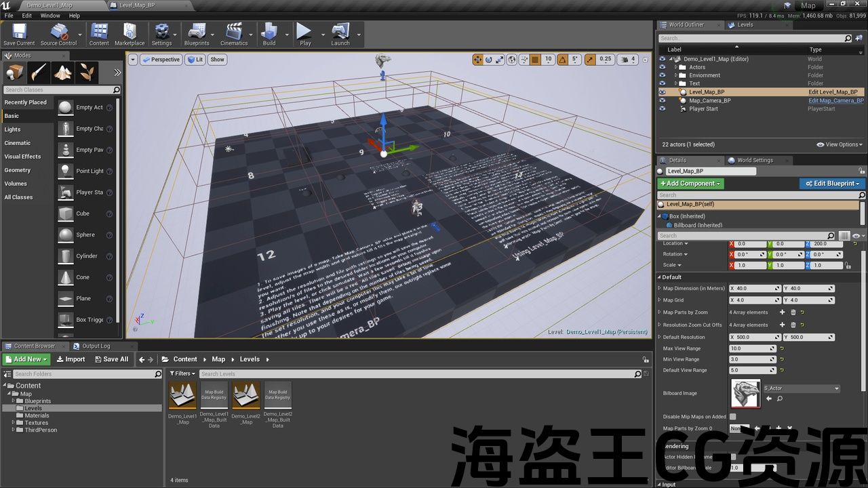Open the Cinematics toolbar menu
The width and height of the screenshot is (868, 488).
point(234,35)
